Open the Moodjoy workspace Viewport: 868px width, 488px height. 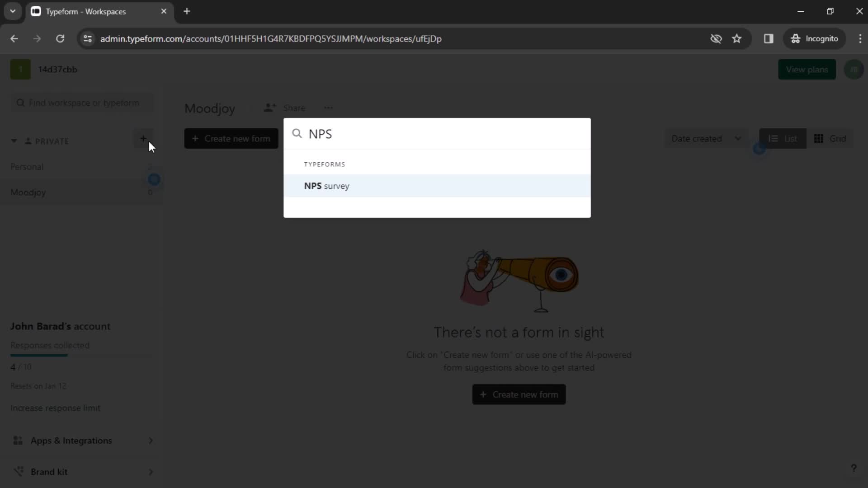[28, 192]
